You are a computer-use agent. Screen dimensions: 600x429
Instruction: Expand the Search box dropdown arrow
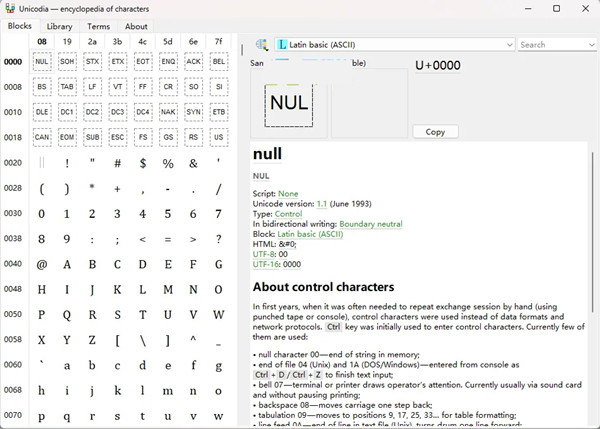click(589, 45)
